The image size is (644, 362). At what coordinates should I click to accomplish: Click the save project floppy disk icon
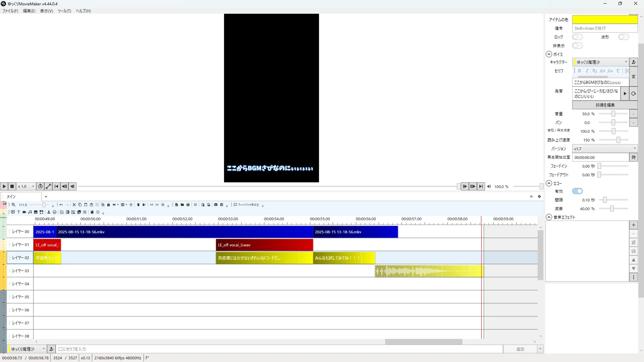pyautogui.click(x=188, y=205)
